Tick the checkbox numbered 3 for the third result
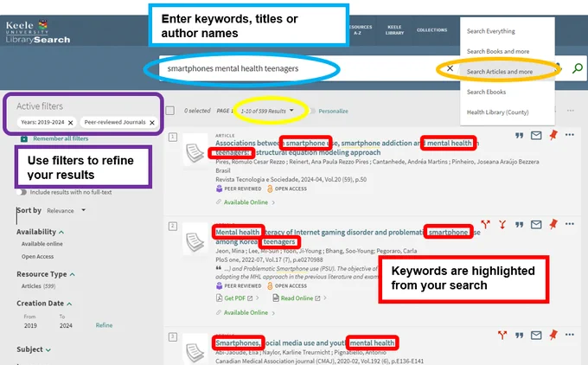 (172, 336)
